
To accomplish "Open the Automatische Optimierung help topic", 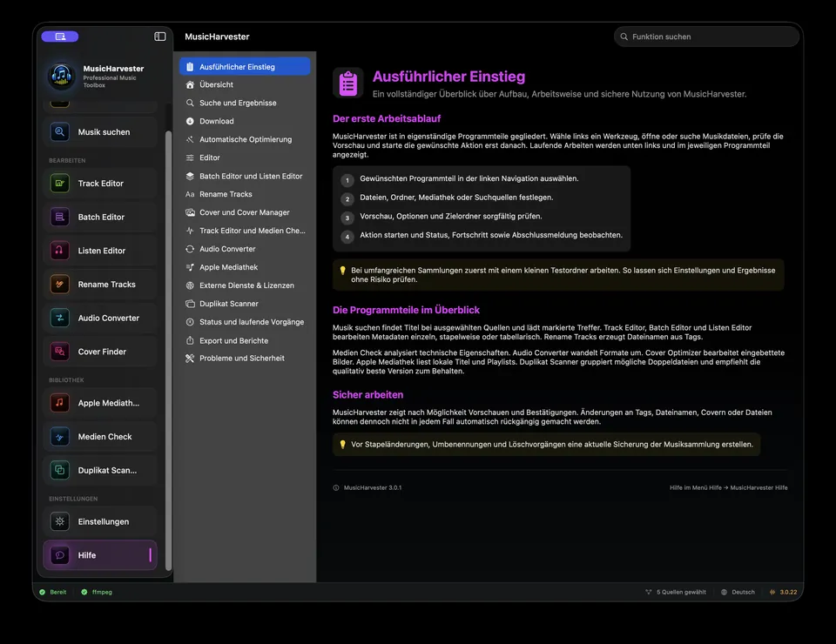I will pos(245,139).
